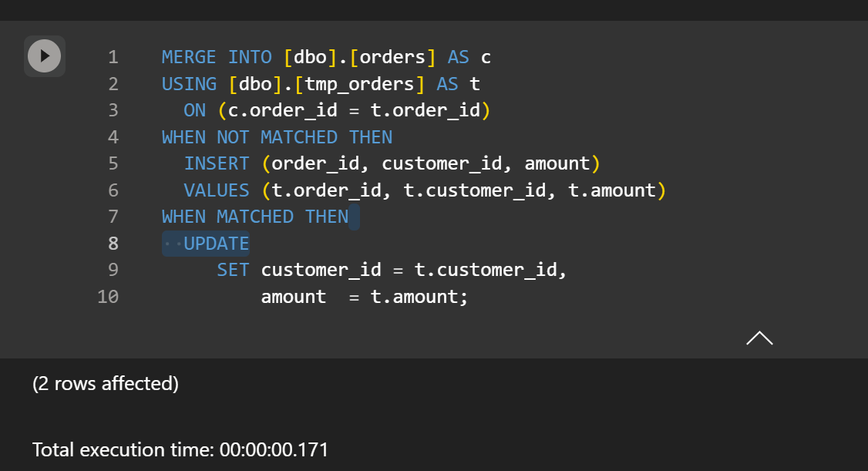The width and height of the screenshot is (868, 471).
Task: Click the NOT keyword on line 4
Action: point(233,136)
